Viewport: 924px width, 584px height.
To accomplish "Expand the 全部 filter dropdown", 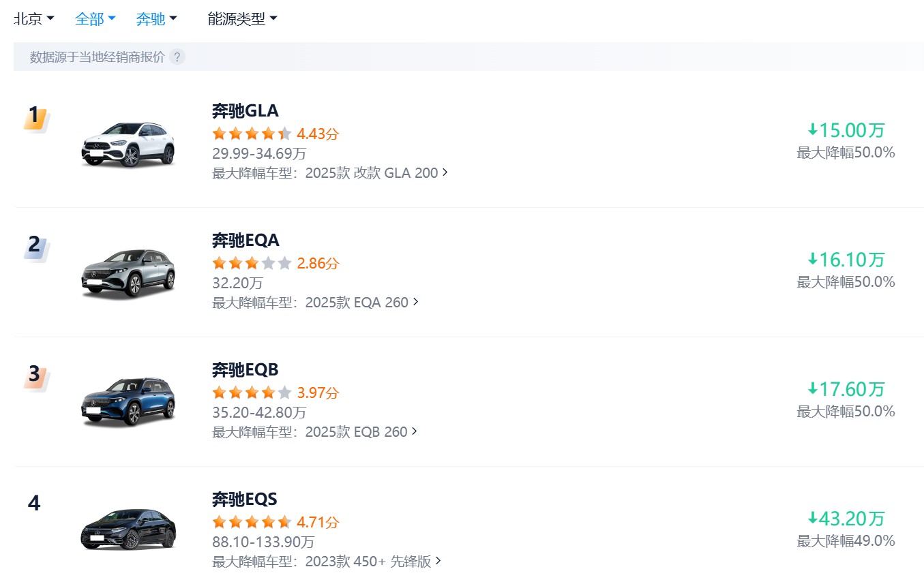I will [x=95, y=19].
